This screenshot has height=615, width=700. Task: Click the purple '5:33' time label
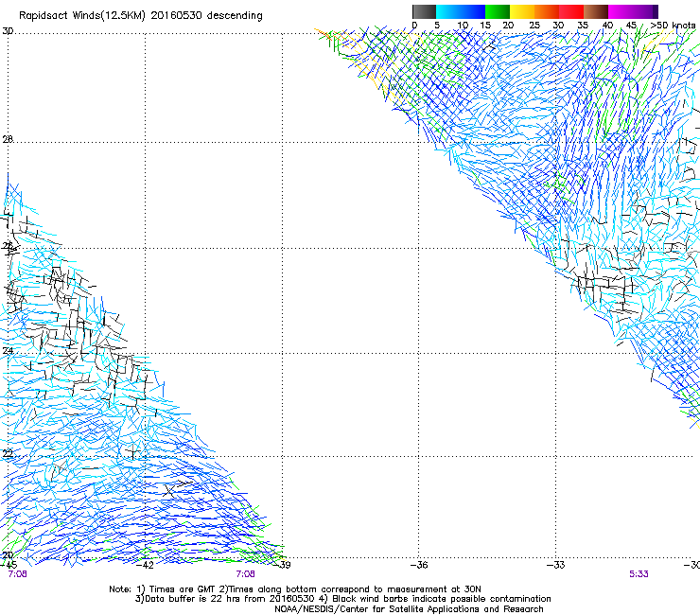tap(639, 574)
